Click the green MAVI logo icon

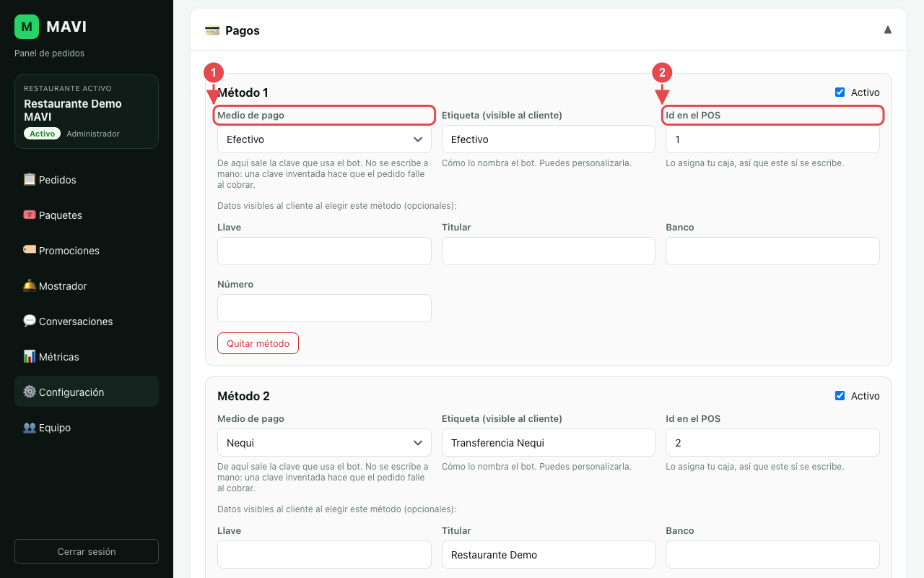coord(27,27)
